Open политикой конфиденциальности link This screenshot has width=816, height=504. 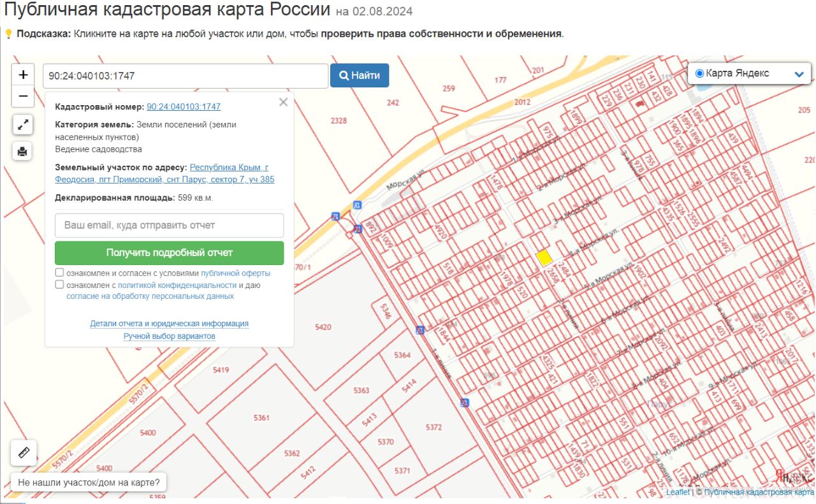[177, 285]
